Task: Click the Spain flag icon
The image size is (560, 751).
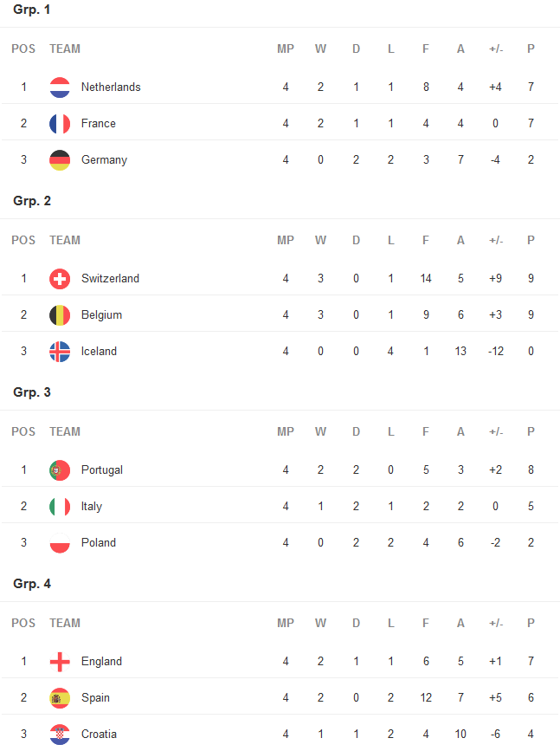Action: [x=60, y=698]
